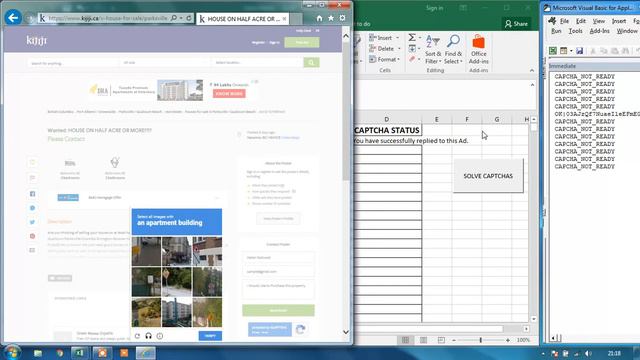640x360 pixels.
Task: Share the ad on Twitter
Action: point(32,222)
